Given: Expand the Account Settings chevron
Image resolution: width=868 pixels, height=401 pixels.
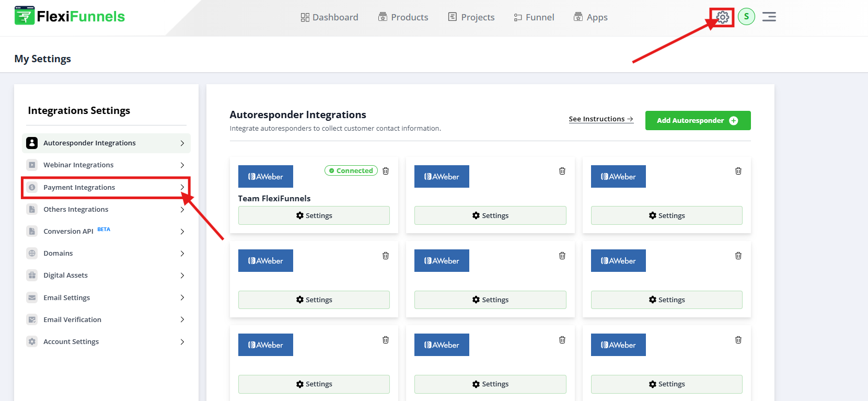Looking at the screenshot, I should coord(182,341).
